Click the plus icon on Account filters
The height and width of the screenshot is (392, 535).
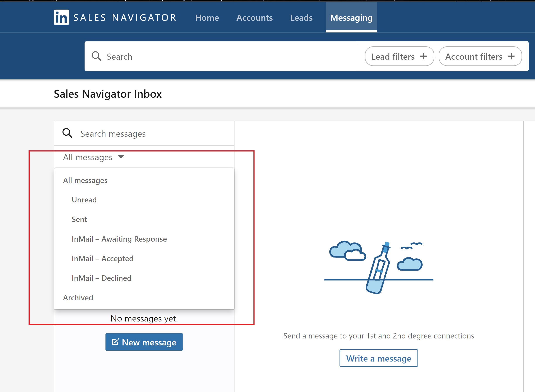511,56
